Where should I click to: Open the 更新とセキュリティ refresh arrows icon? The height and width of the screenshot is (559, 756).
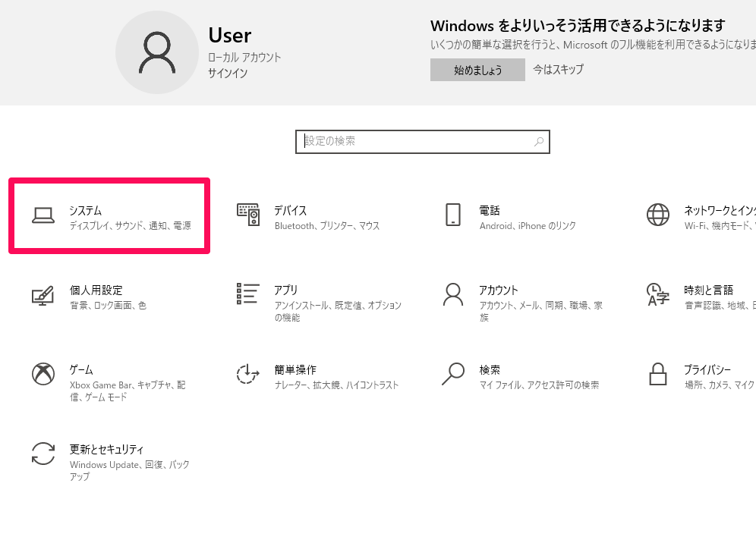43,454
